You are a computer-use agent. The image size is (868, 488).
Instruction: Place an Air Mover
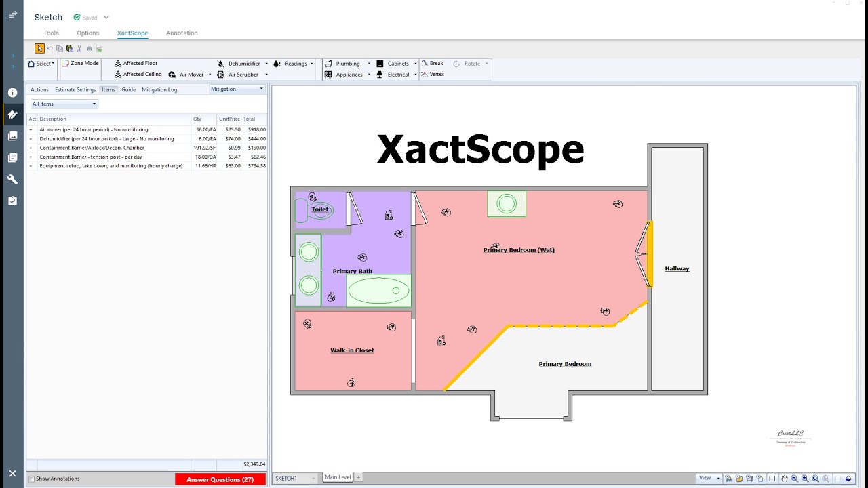(186, 75)
